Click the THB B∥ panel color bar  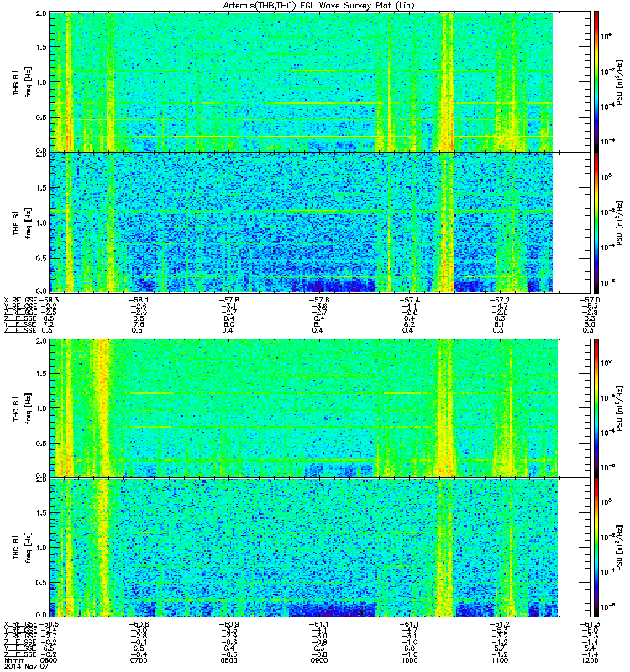[596, 223]
